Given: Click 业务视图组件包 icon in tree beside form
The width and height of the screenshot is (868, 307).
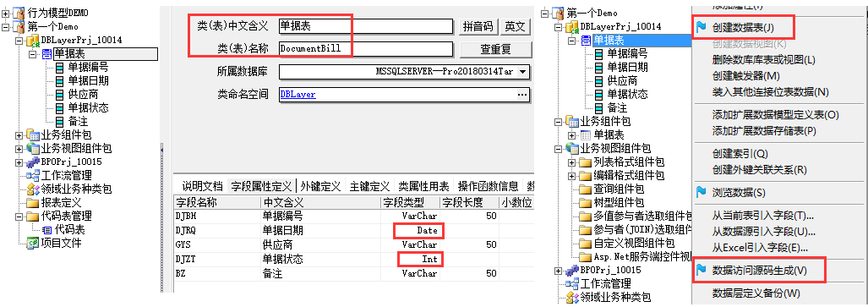Looking at the screenshot, I should 33,148.
